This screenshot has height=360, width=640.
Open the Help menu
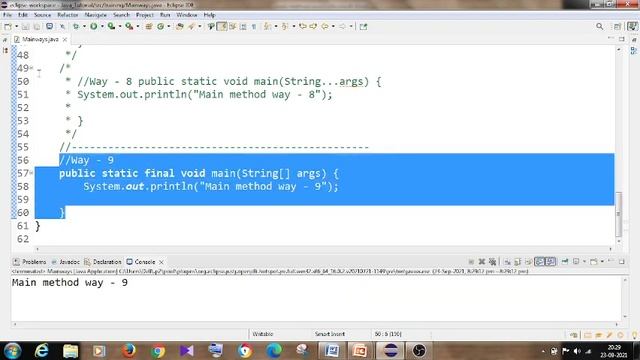click(x=209, y=15)
